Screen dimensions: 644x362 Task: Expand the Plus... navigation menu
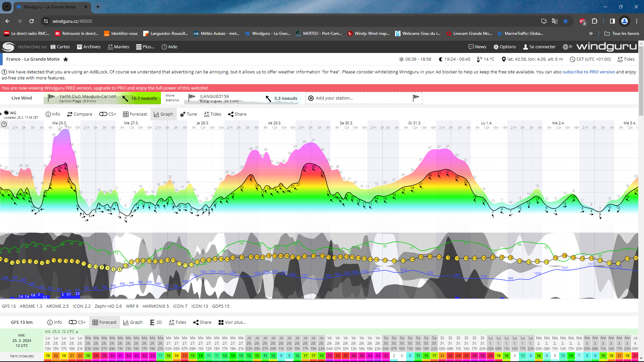(x=145, y=47)
